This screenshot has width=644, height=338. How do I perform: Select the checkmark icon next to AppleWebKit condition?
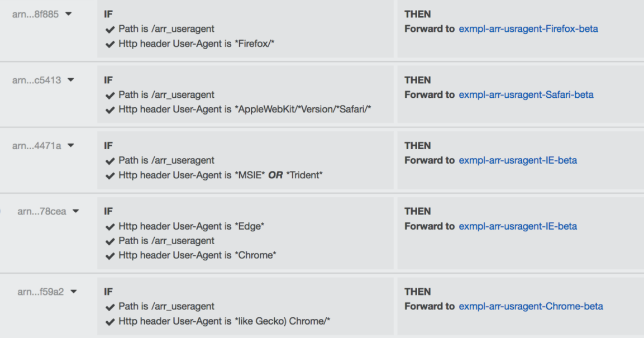pos(110,110)
